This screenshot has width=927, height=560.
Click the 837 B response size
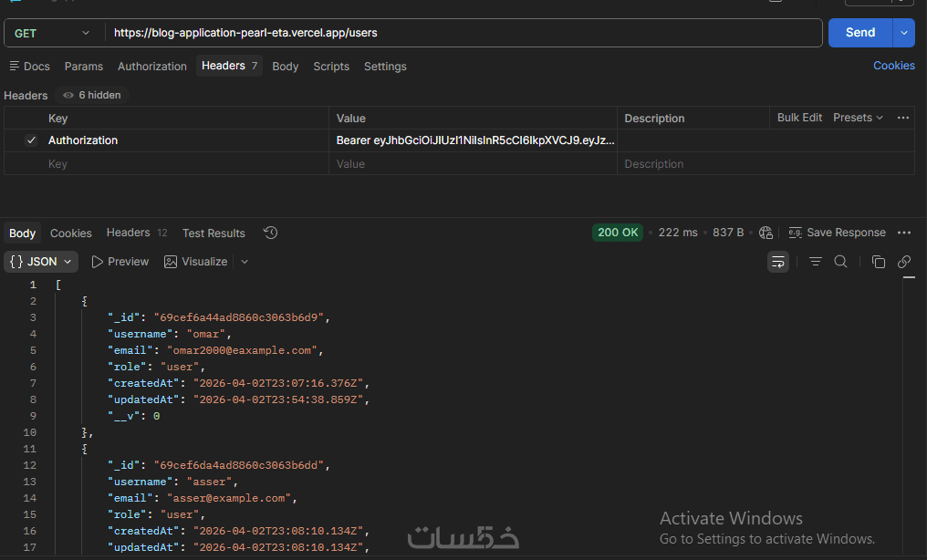coord(728,233)
